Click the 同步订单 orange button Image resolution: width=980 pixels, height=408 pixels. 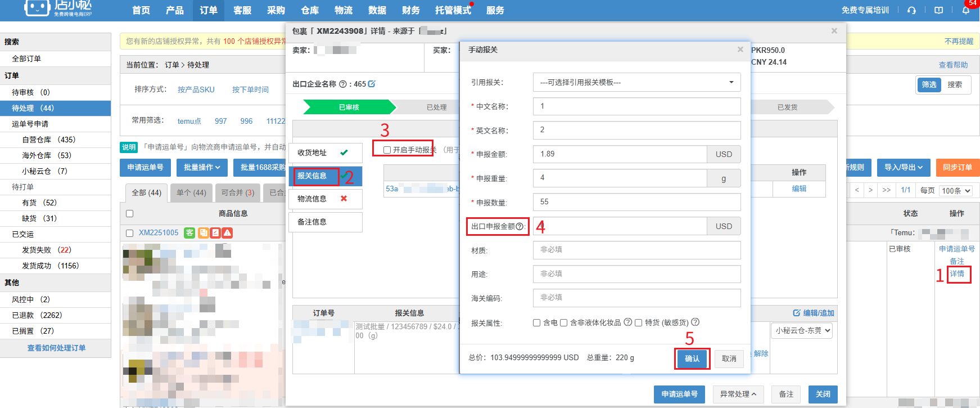(x=958, y=167)
